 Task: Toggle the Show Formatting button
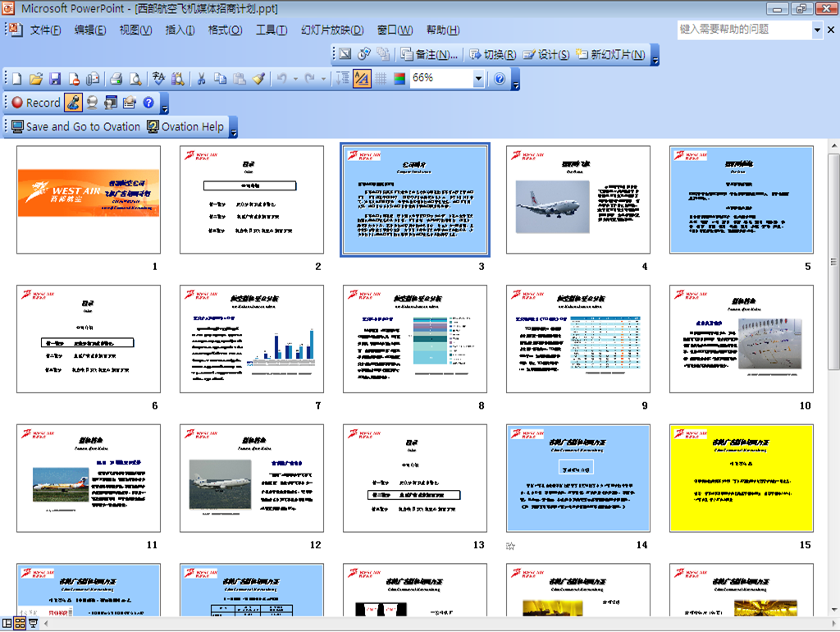pos(362,79)
